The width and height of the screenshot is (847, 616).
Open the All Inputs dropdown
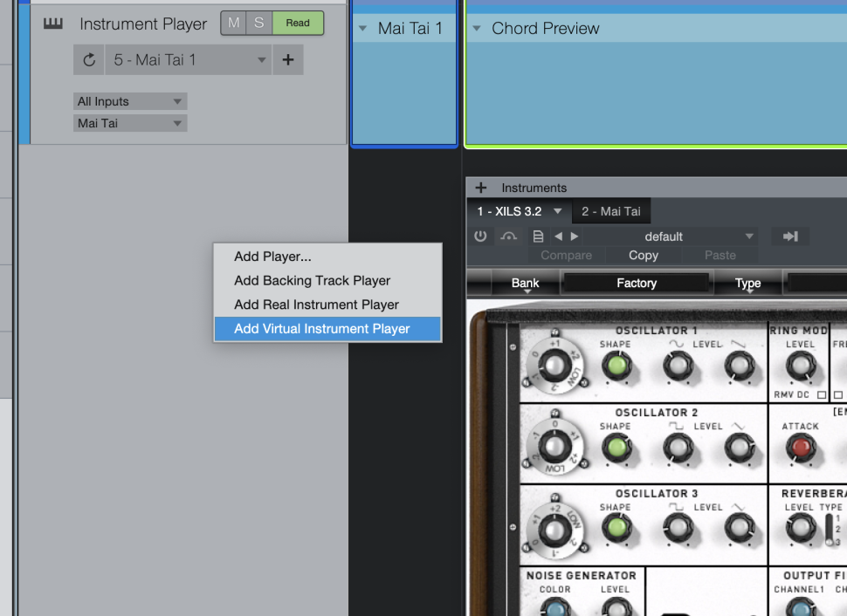pos(130,101)
